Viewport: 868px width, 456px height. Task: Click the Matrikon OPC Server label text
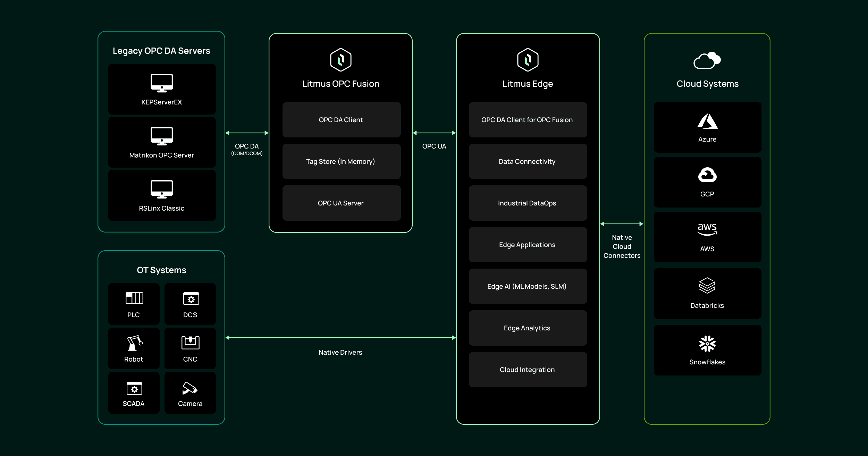tap(161, 155)
